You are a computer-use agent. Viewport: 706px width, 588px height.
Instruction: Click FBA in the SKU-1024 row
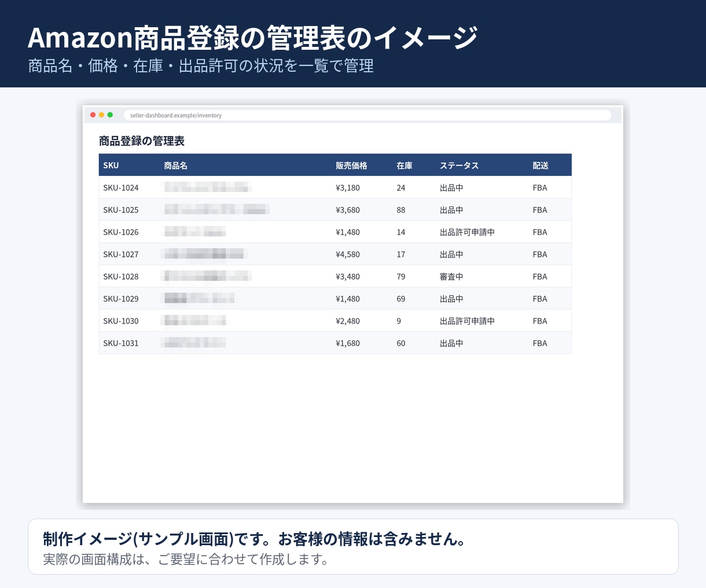(540, 188)
